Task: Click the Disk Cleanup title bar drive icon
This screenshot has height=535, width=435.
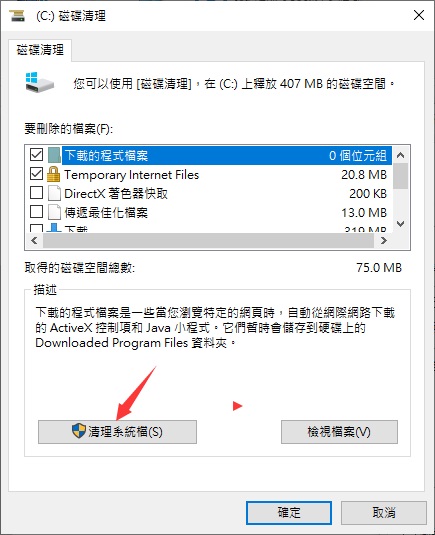Action: point(17,16)
